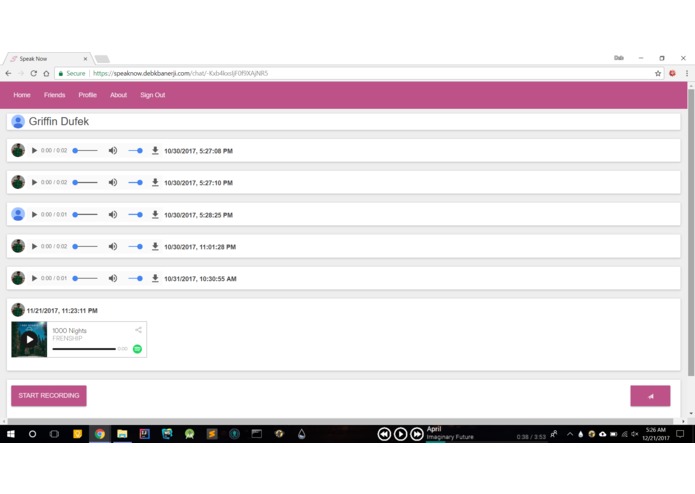Mute the 10:30:55 AM audio message
The image size is (695, 494).
tap(113, 278)
